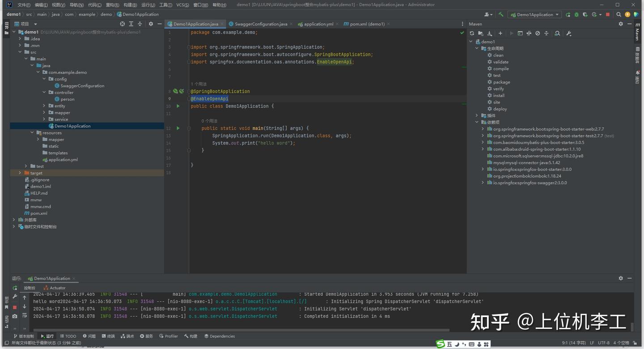Open the 终端 terminal from the bottom bar
644x349 pixels.
[107, 336]
